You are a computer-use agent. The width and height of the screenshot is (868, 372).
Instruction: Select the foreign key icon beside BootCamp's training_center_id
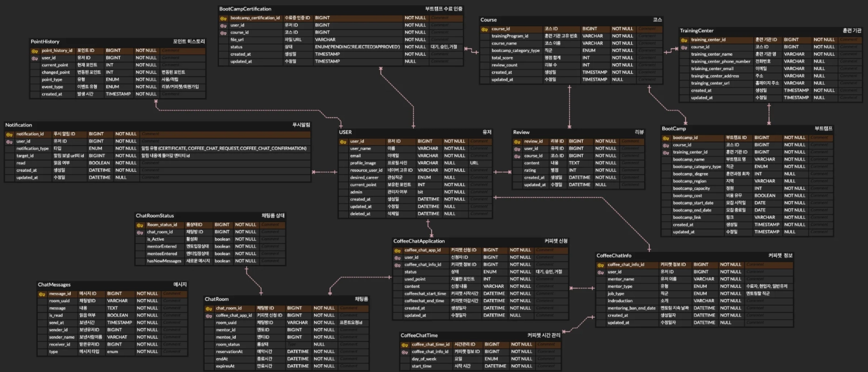(666, 152)
